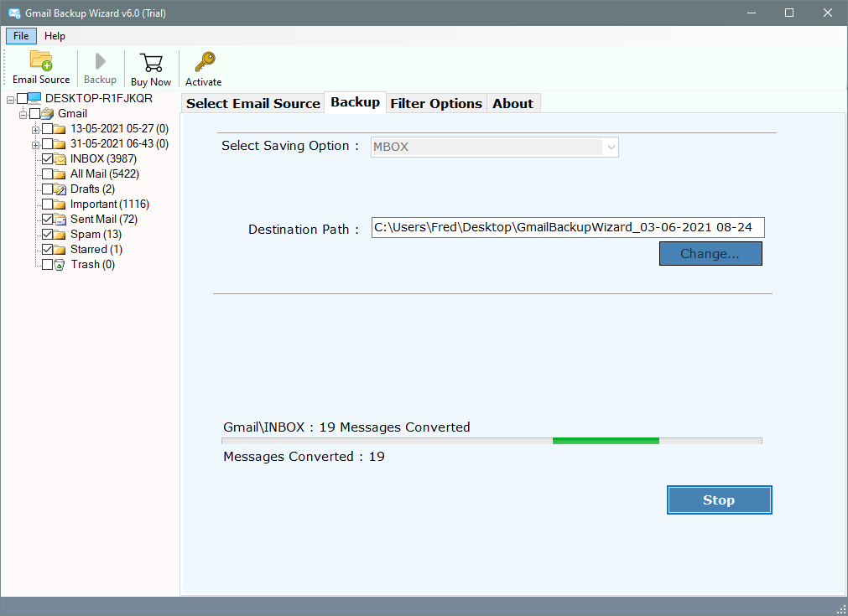Open the Help menu

point(55,36)
